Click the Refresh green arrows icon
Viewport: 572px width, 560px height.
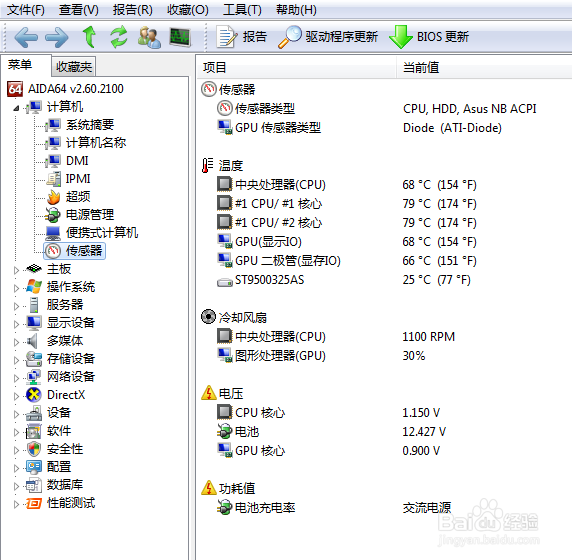119,37
